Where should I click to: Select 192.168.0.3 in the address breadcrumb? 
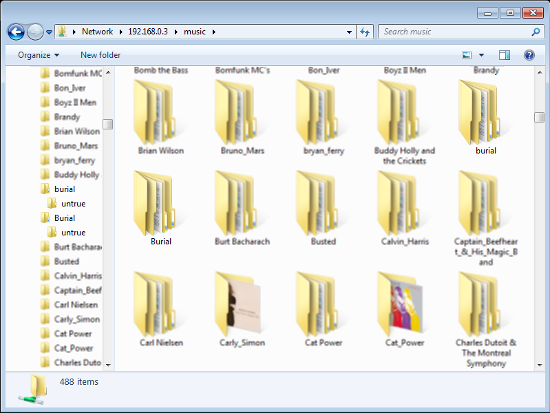pyautogui.click(x=148, y=32)
